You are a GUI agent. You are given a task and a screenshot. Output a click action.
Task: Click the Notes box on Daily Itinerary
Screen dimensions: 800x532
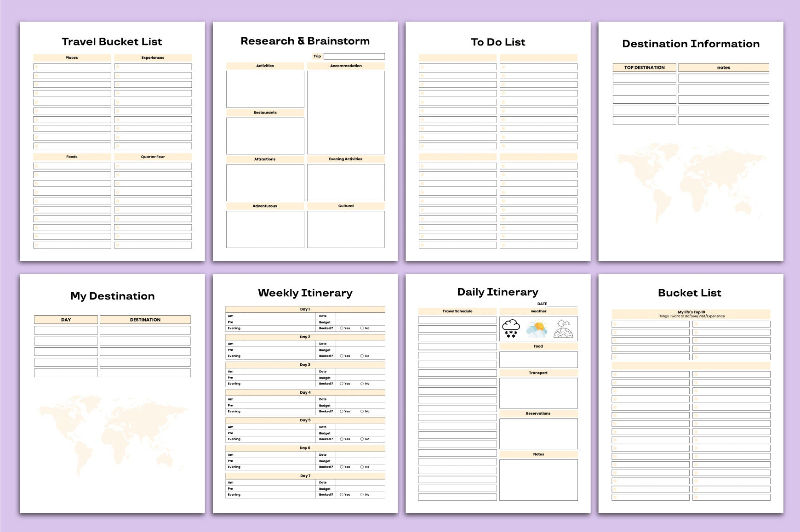pyautogui.click(x=538, y=480)
